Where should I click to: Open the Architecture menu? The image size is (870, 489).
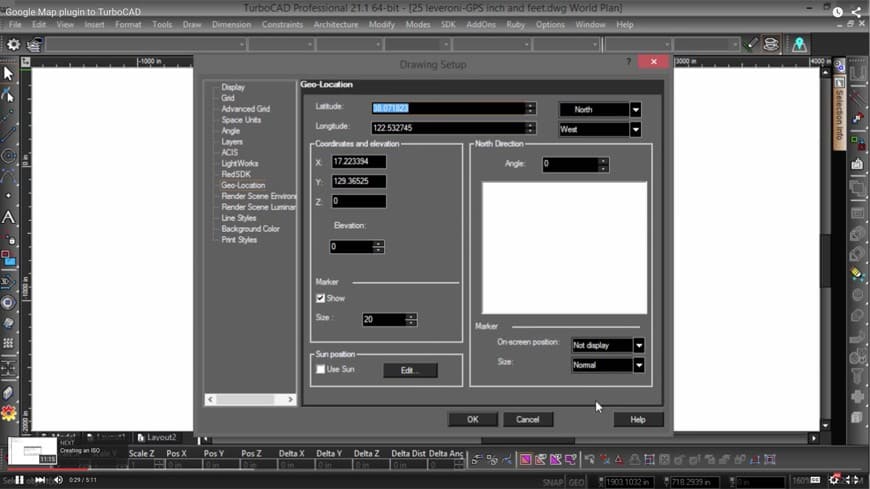point(336,24)
